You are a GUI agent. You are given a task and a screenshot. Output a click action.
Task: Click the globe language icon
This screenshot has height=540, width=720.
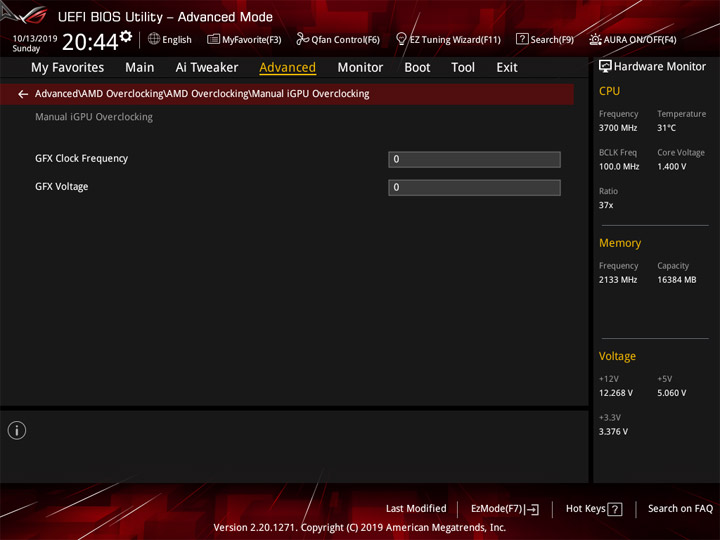[154, 39]
